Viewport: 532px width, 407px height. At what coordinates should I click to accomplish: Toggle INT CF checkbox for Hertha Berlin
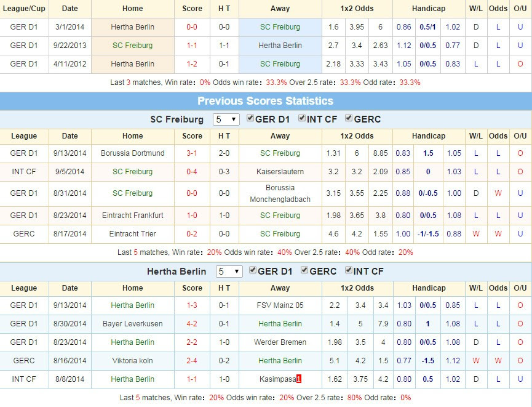click(349, 270)
